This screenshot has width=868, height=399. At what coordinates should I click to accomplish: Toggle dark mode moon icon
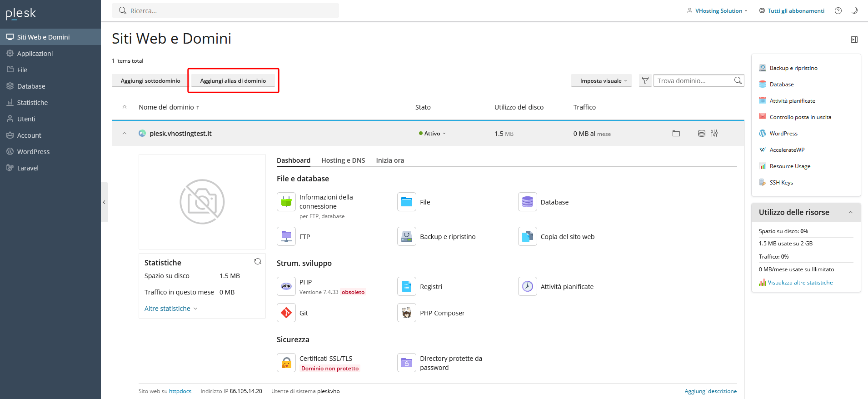854,10
